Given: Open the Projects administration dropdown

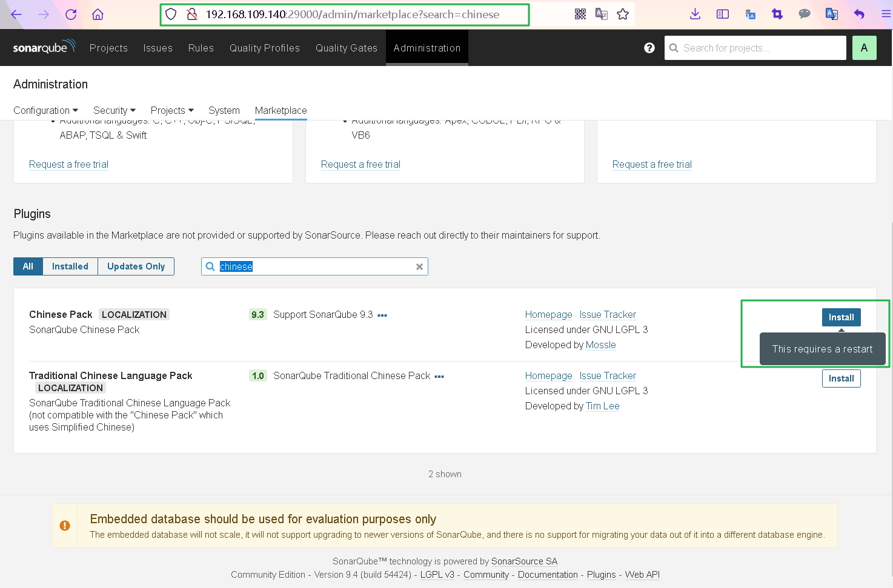Looking at the screenshot, I should [x=172, y=110].
